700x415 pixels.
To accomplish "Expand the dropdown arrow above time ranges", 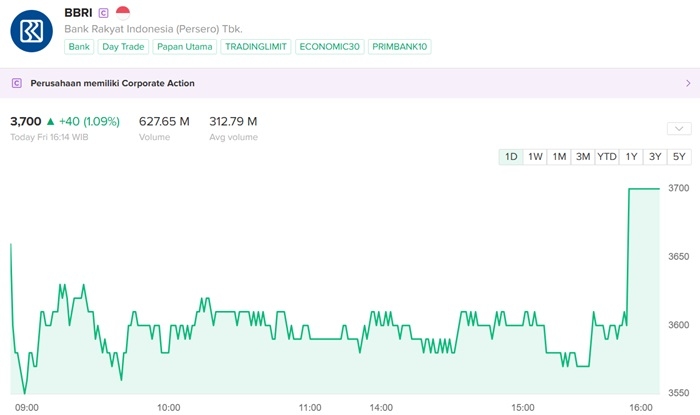I will point(679,129).
